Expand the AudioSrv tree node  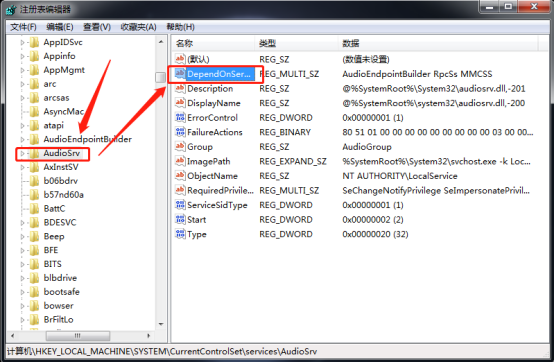pos(22,153)
